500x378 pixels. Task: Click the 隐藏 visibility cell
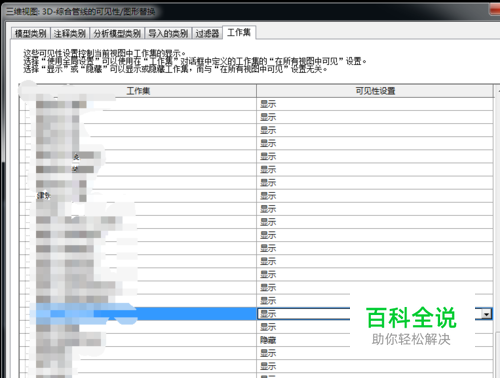coord(375,340)
